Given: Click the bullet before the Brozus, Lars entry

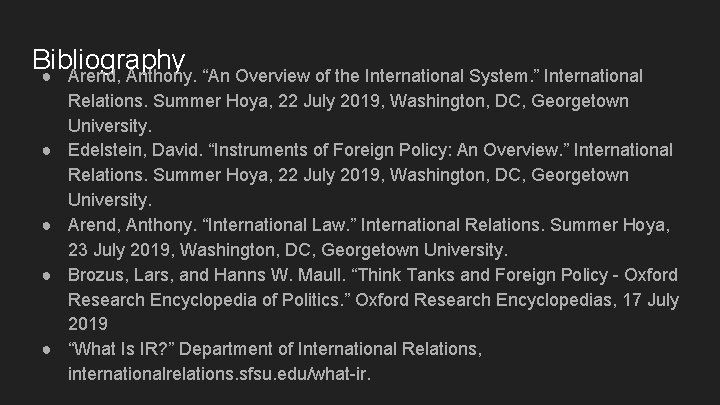Looking at the screenshot, I should coord(47,275).
